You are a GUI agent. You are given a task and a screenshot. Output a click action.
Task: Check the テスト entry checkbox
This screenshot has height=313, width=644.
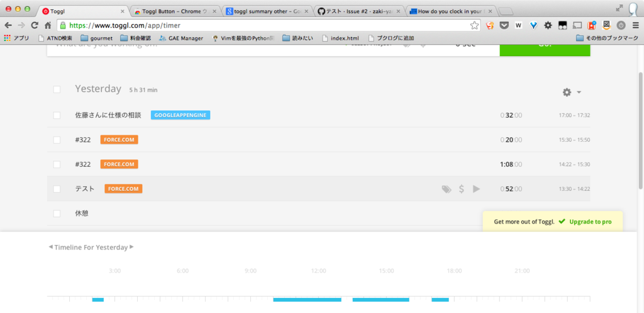pyautogui.click(x=57, y=189)
